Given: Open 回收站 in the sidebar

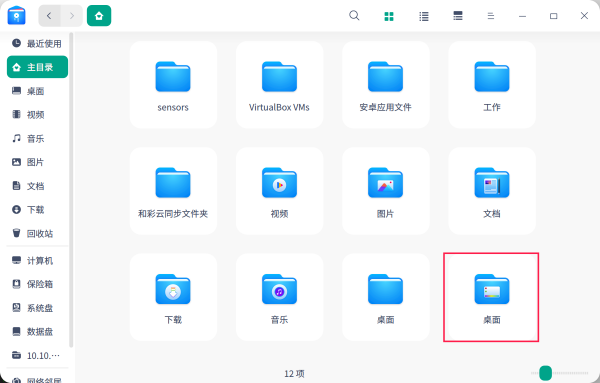Looking at the screenshot, I should click(37, 233).
